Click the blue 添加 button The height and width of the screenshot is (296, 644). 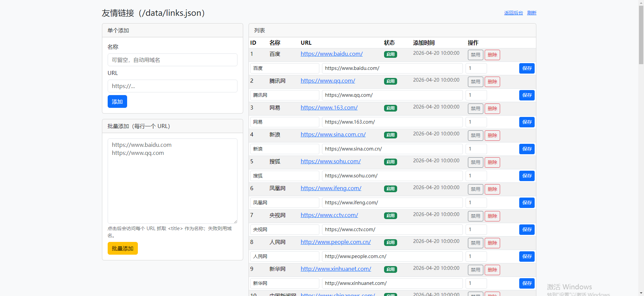117,101
